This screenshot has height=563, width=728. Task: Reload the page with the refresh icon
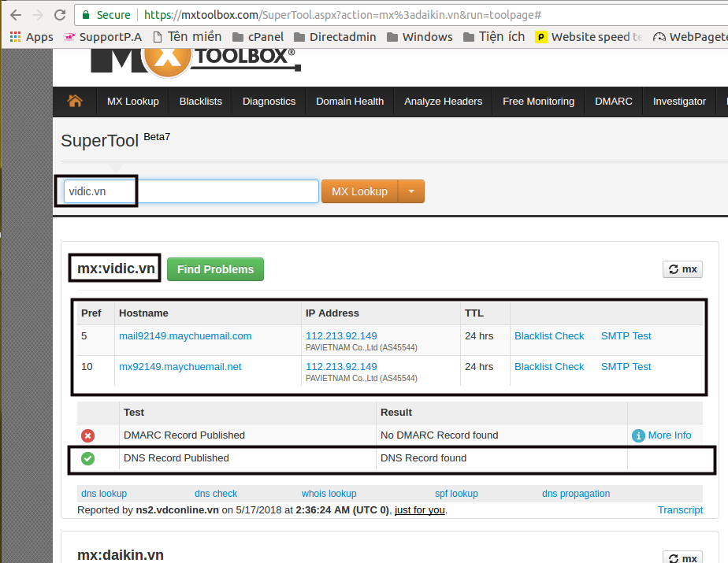(59, 15)
